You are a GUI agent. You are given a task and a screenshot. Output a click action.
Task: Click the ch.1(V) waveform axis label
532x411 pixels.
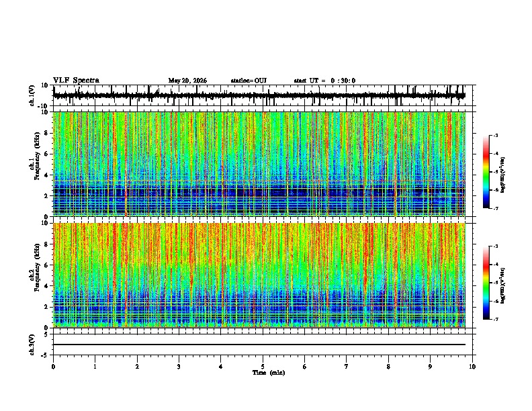[32, 95]
